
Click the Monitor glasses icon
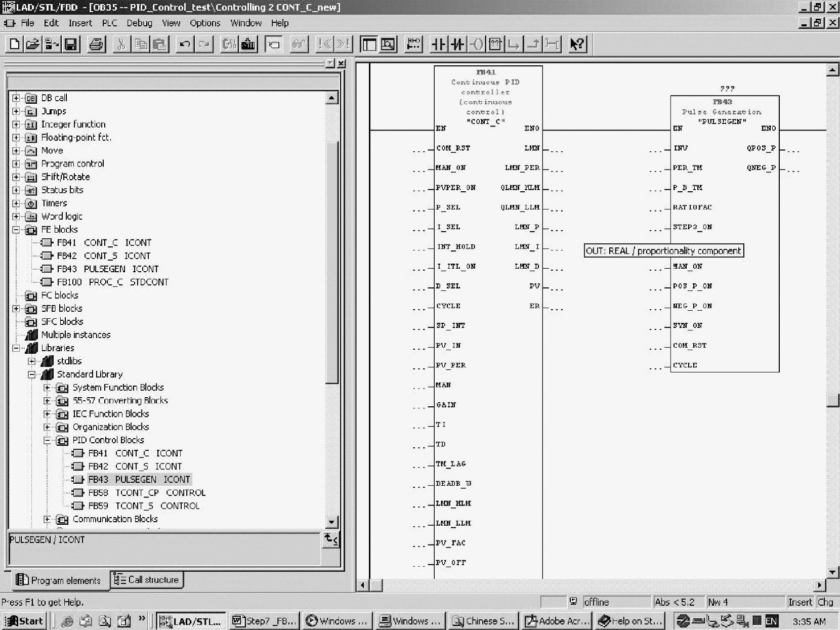tap(299, 45)
